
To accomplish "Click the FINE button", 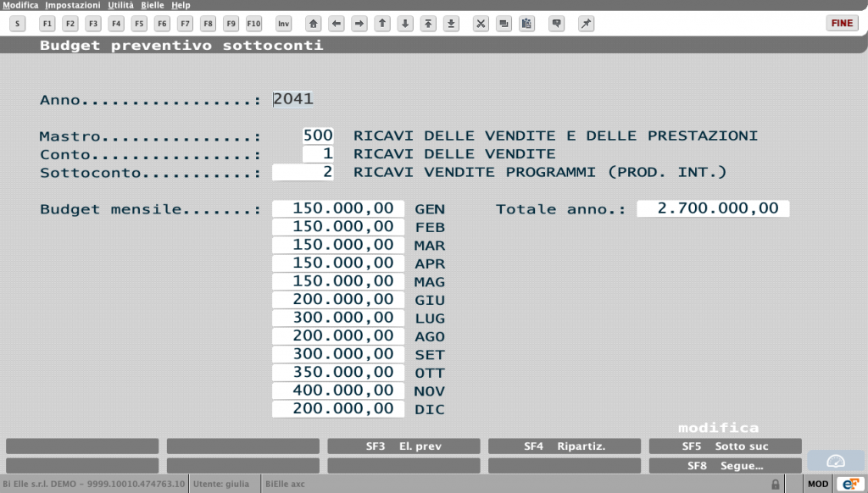I will tap(842, 23).
